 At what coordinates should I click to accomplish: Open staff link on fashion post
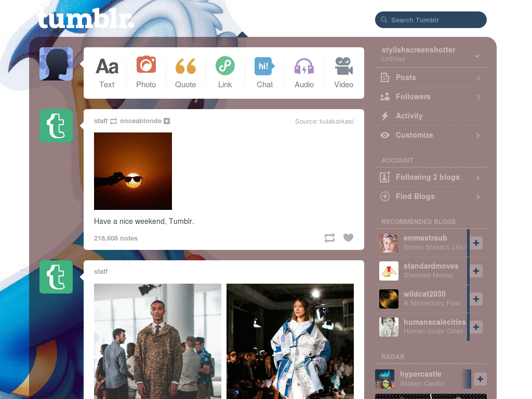click(101, 271)
